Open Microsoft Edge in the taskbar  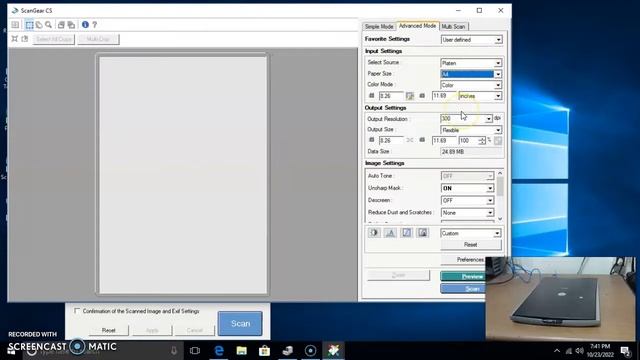(x=219, y=350)
